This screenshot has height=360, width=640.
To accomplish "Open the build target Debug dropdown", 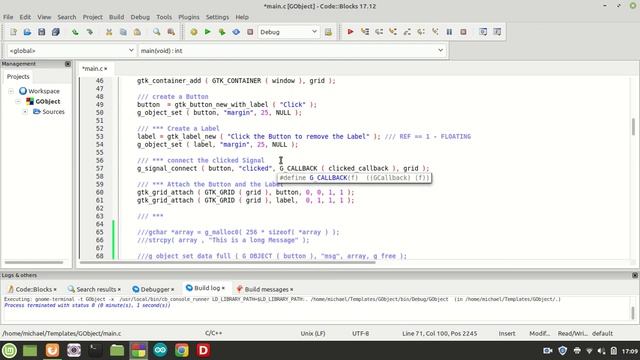I will (x=288, y=32).
